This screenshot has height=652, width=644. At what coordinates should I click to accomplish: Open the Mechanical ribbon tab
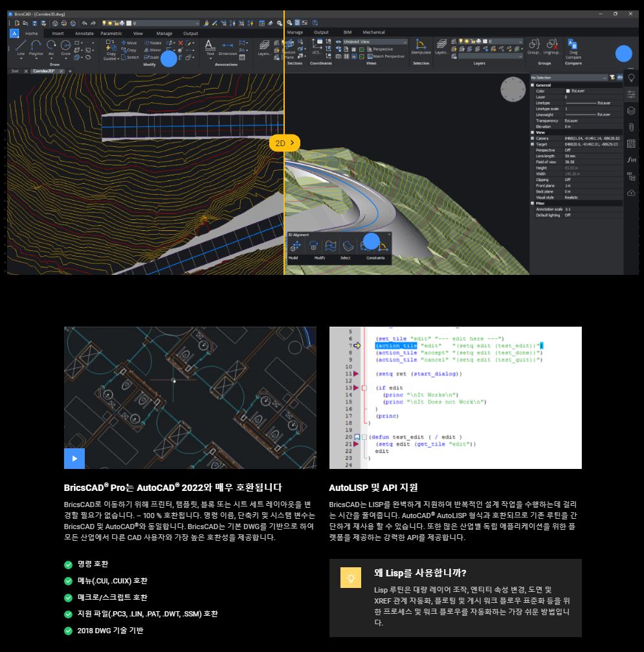click(373, 32)
